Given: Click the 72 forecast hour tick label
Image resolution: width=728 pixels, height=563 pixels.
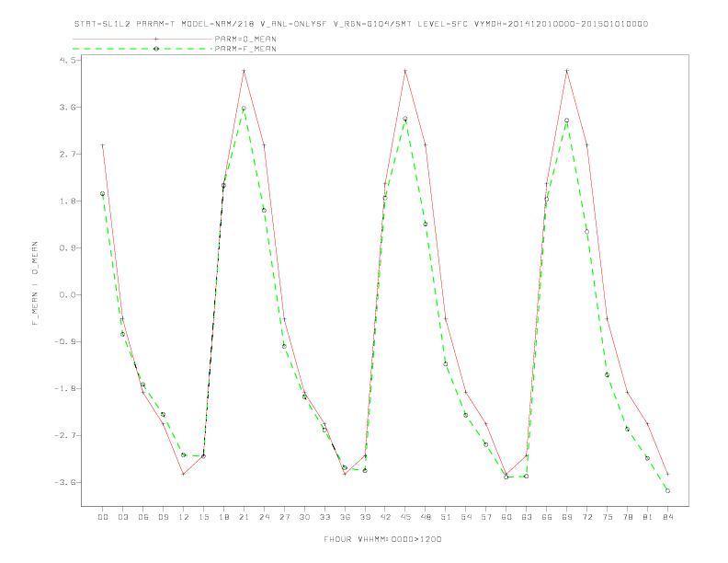Looking at the screenshot, I should [x=586, y=517].
